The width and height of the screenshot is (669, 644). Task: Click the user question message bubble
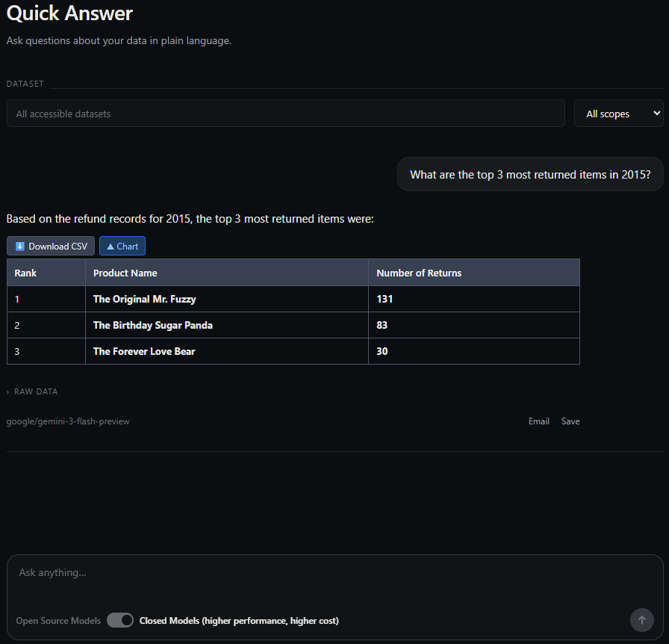coord(530,174)
